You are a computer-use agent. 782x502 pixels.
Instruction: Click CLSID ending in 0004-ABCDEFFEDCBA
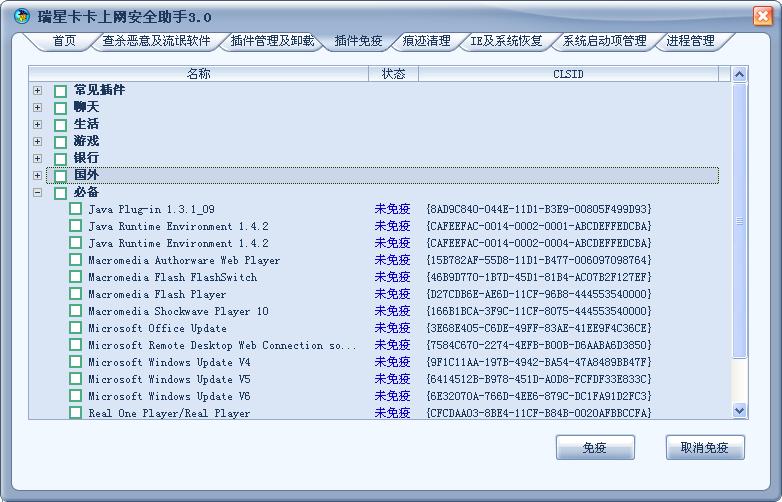tap(539, 243)
